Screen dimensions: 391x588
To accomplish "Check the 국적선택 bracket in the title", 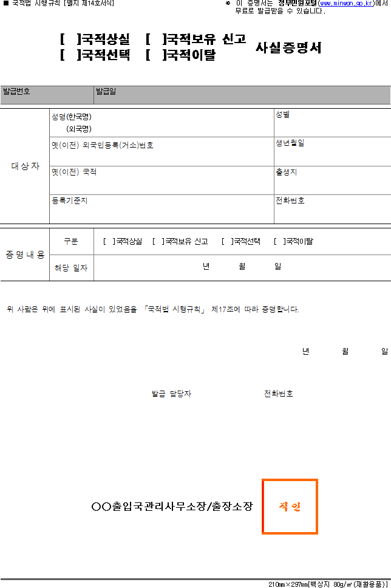I will pos(70,55).
